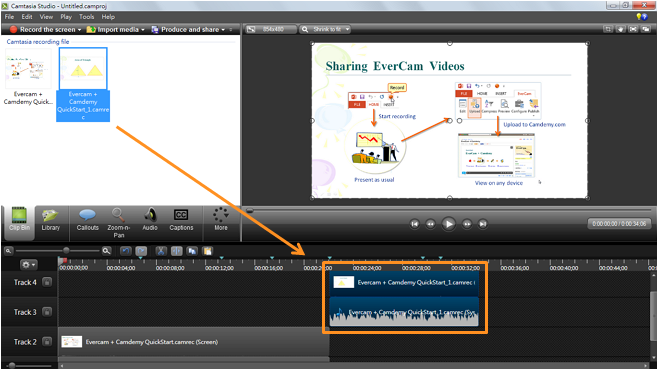
Task: Undo the last timeline action
Action: (125, 251)
